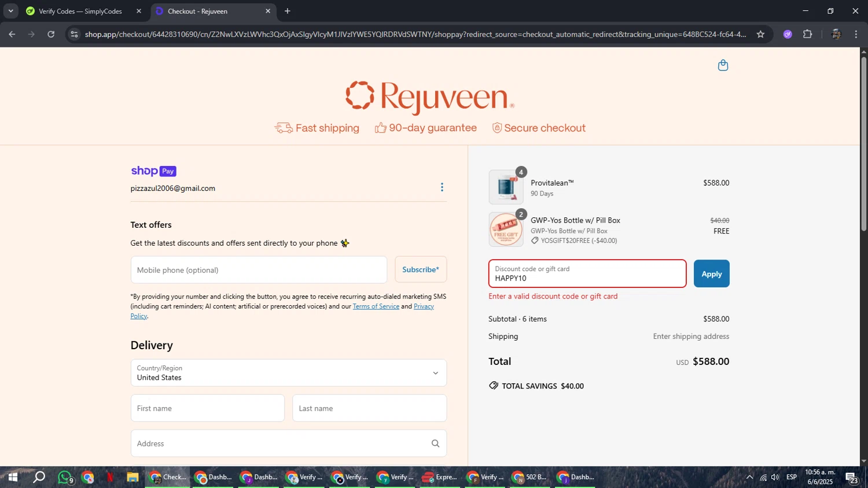Open network settings in system tray
The height and width of the screenshot is (488, 868).
click(x=763, y=478)
